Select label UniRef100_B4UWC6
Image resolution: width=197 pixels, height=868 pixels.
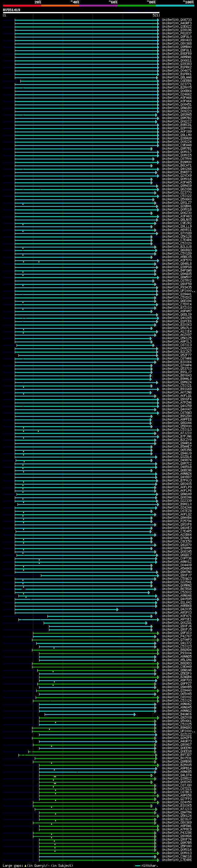pyautogui.click(x=177, y=714)
